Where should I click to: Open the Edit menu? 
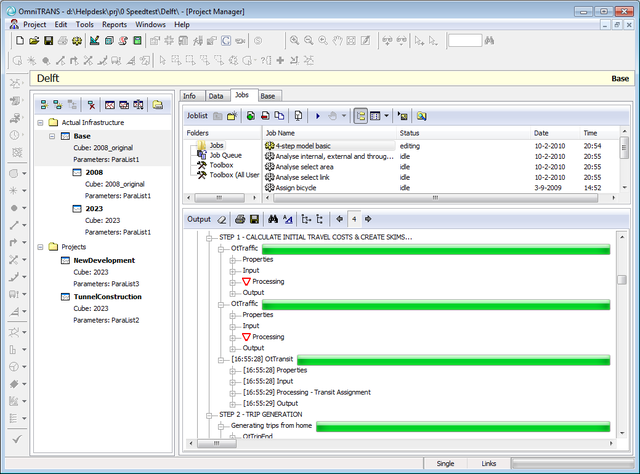(x=61, y=24)
